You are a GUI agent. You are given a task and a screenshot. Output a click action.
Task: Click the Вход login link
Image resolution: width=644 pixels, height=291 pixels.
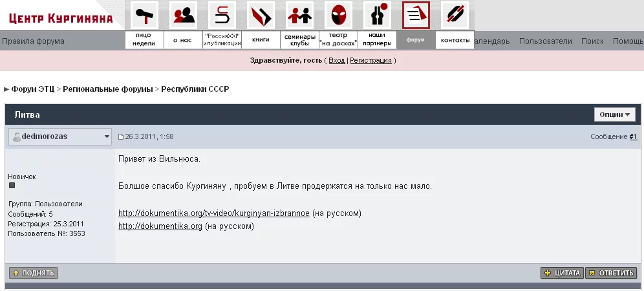click(x=337, y=60)
